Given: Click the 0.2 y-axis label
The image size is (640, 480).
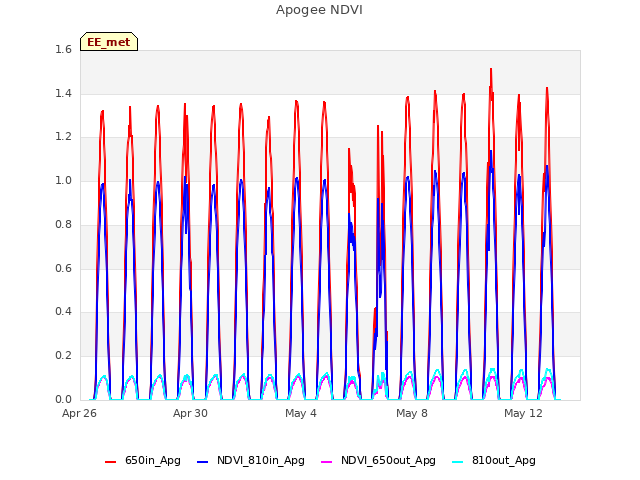Looking at the screenshot, I should [x=63, y=356].
